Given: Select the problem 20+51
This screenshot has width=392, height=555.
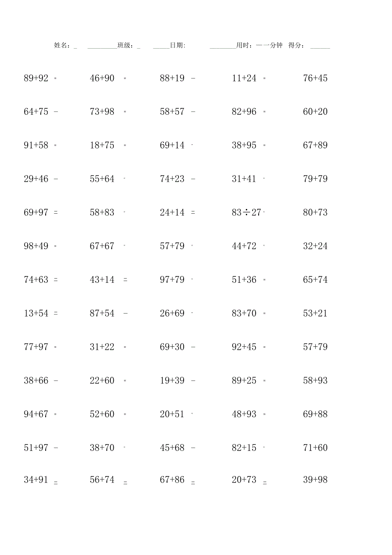Looking at the screenshot, I should (172, 414).
